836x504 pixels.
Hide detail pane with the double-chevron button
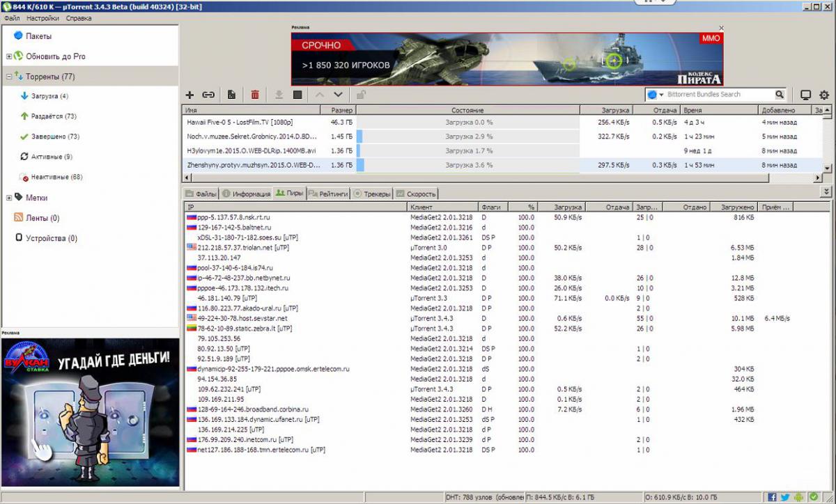[x=826, y=191]
